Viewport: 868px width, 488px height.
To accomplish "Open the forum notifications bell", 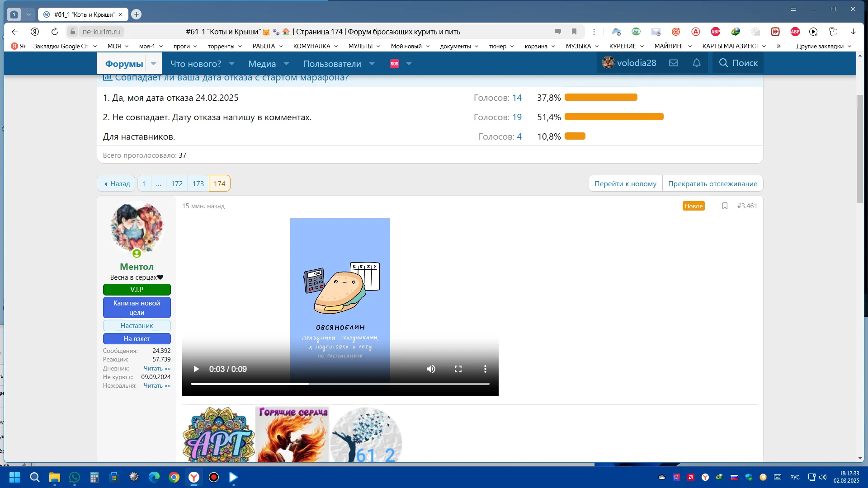I will (697, 63).
